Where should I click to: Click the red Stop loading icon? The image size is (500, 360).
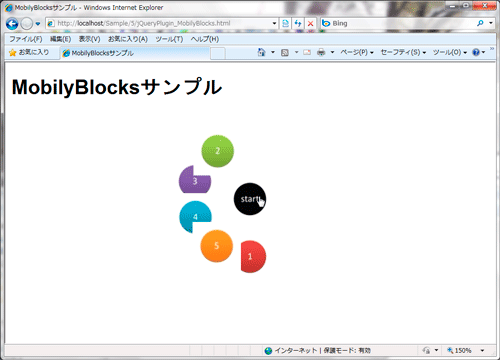310,23
